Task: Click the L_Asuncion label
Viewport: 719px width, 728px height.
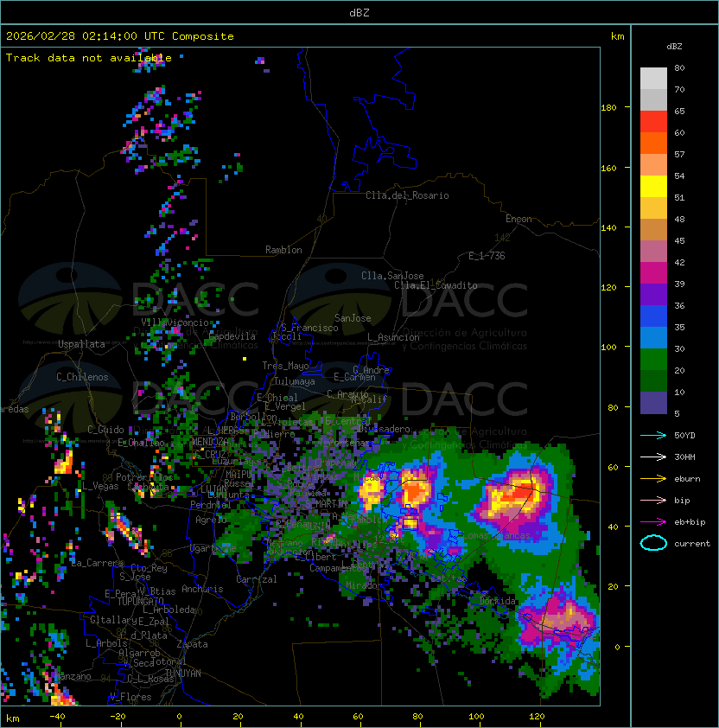Action: (393, 337)
